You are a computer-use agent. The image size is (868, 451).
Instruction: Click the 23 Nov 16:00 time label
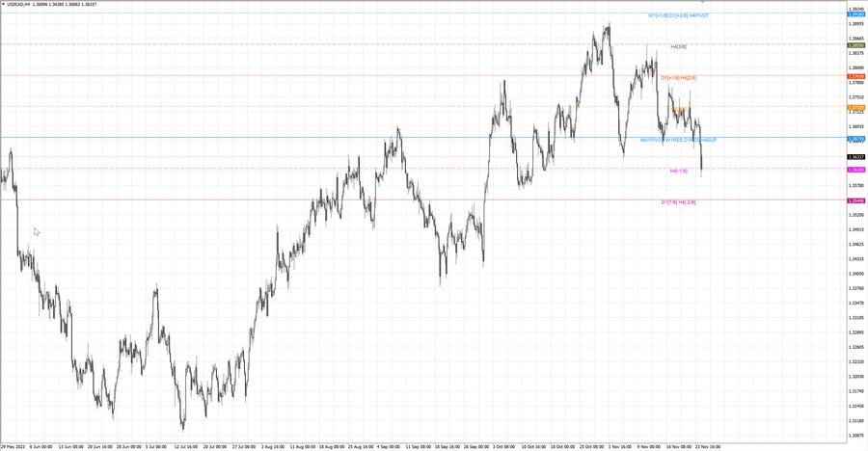coord(708,446)
